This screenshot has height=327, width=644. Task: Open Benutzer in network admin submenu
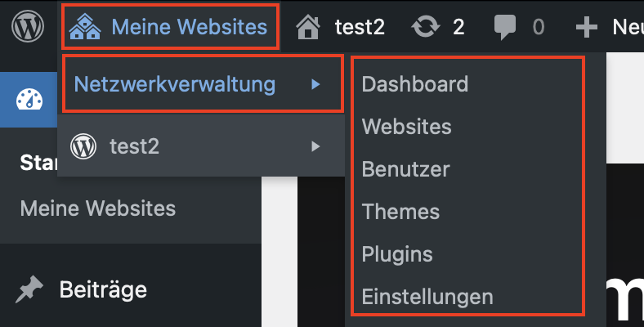[x=406, y=169]
